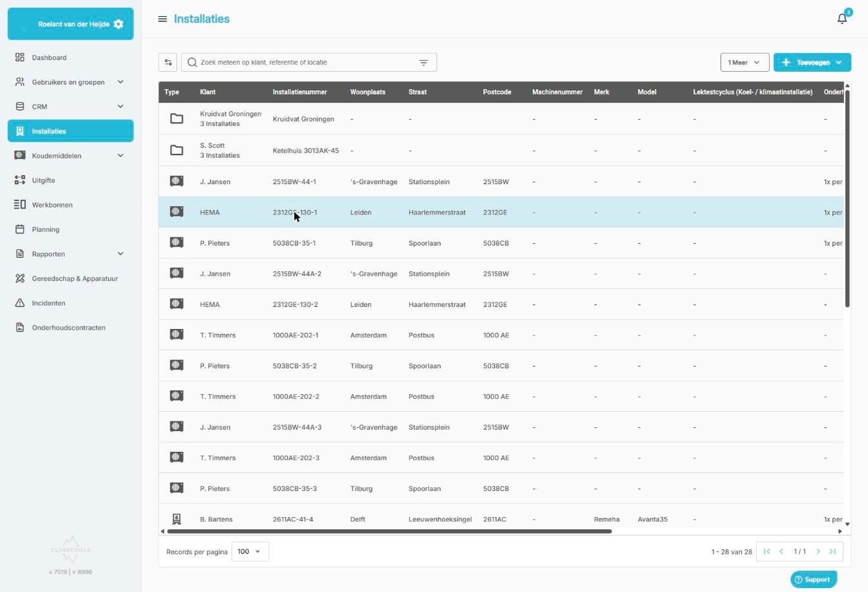The width and height of the screenshot is (868, 592).
Task: Click the filter icon in search bar
Action: point(424,63)
